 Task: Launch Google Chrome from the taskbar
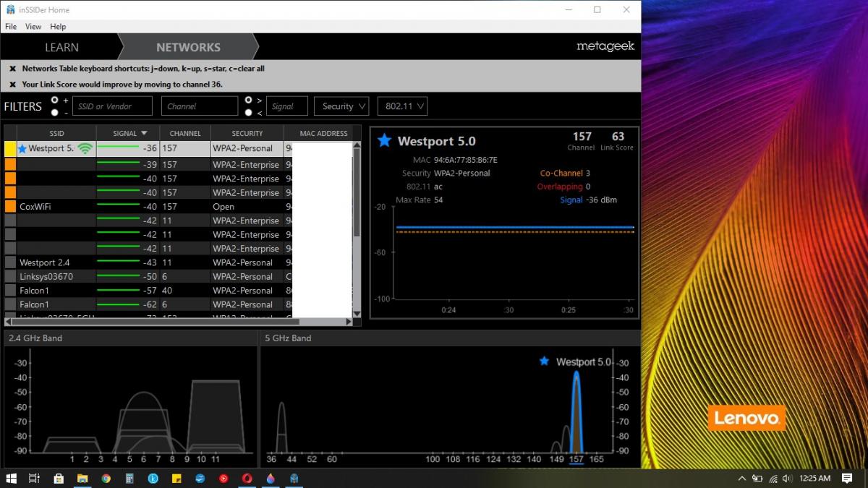point(106,478)
